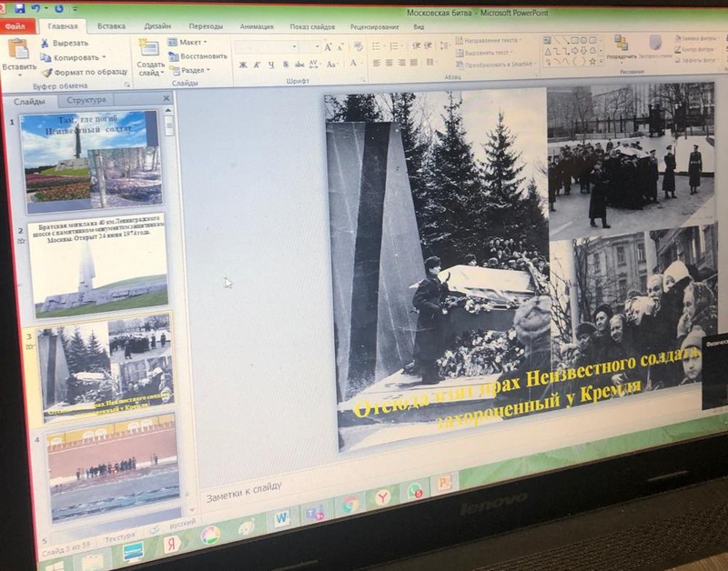This screenshot has height=571, width=728.
Task: Open Google Chrome from the taskbar
Action: point(349,506)
